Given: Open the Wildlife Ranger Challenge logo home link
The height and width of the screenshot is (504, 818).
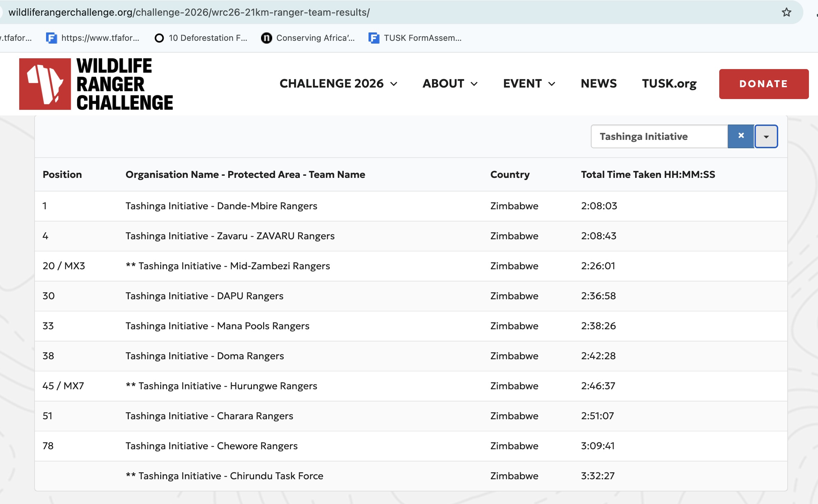Looking at the screenshot, I should [x=96, y=84].
